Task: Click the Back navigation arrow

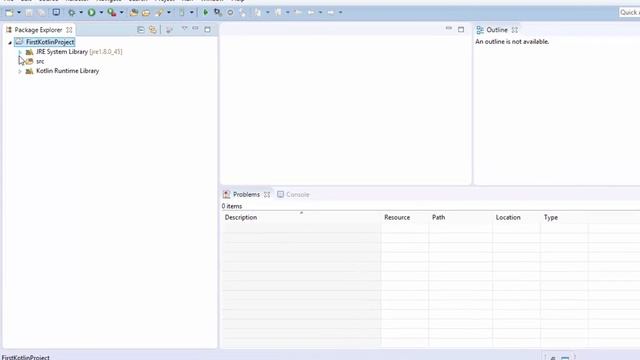Action: (311, 13)
